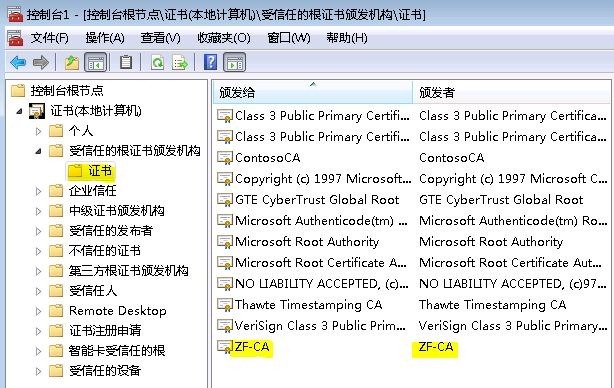Toggle the show/hide console tree button
The width and height of the screenshot is (614, 388).
(x=96, y=62)
